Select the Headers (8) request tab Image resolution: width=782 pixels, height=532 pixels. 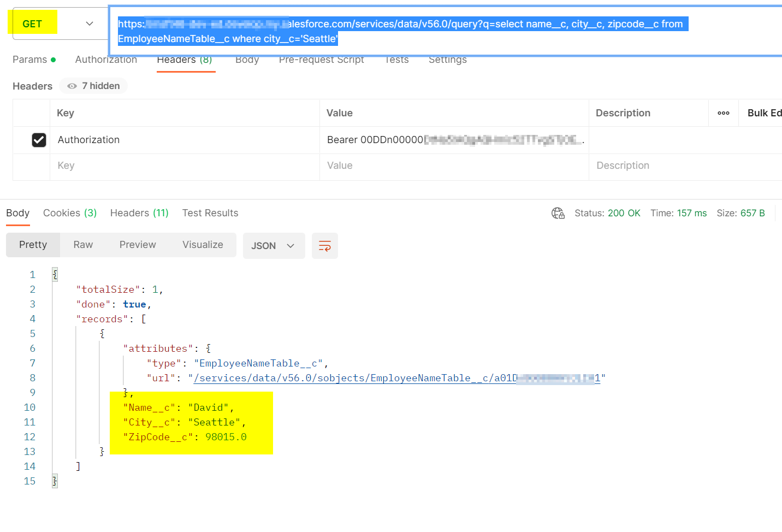pos(185,60)
